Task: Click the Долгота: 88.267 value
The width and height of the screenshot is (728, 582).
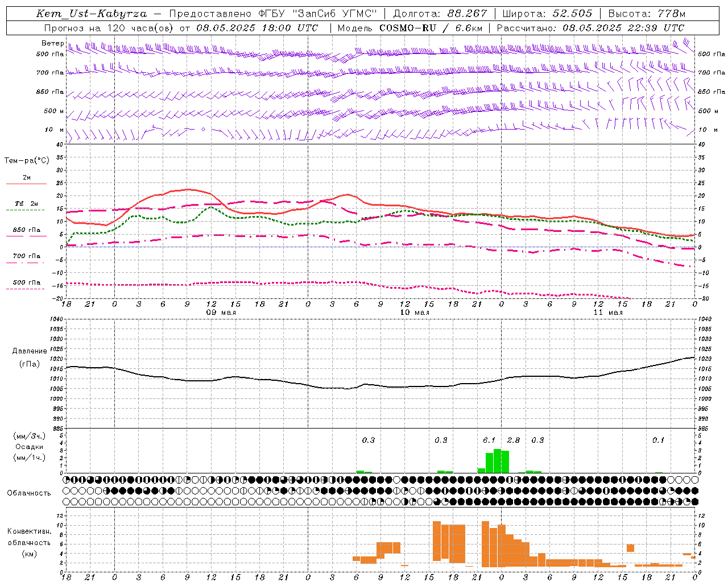Action: [440, 14]
